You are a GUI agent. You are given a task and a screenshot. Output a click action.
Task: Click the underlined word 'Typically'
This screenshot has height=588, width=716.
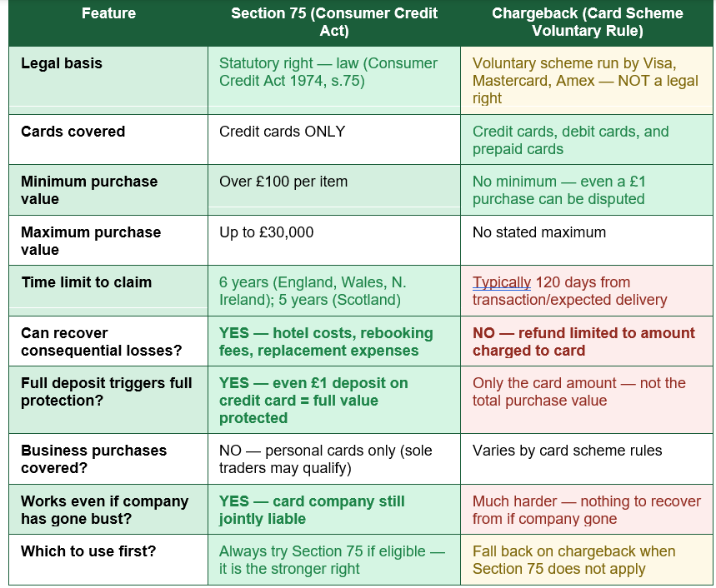[502, 282]
